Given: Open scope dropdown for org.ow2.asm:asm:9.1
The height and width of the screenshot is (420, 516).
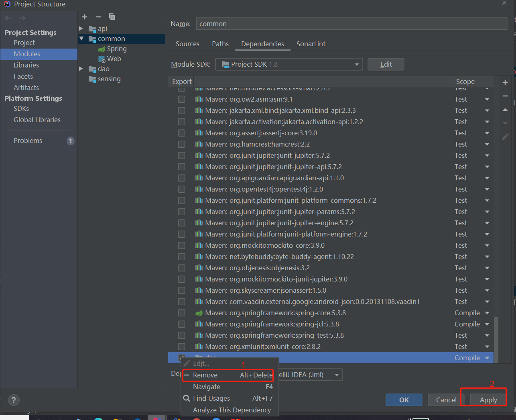Looking at the screenshot, I should (x=487, y=99).
